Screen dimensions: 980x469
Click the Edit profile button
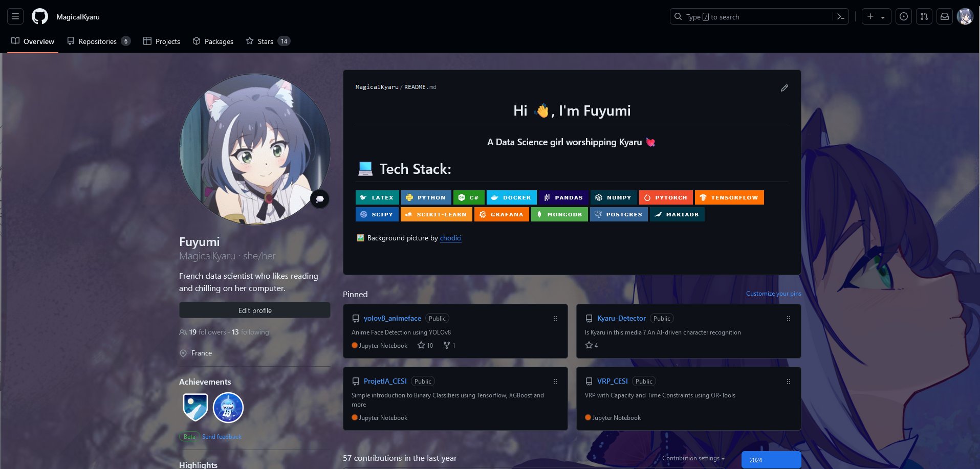click(255, 310)
